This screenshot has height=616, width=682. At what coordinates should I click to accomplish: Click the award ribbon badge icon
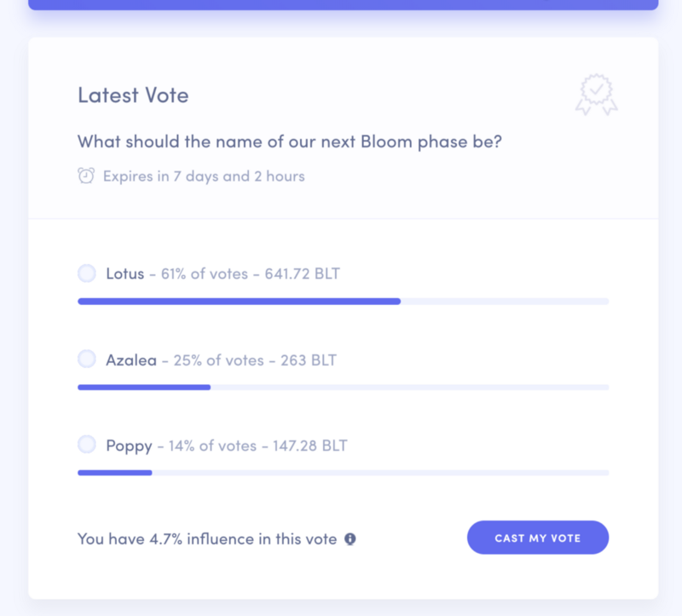pyautogui.click(x=596, y=95)
